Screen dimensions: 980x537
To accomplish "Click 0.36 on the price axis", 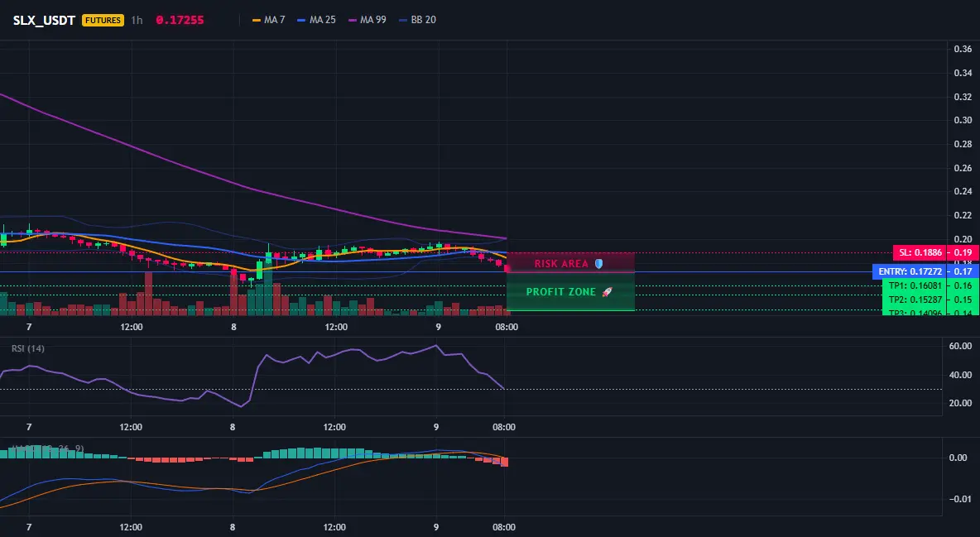I will coord(963,49).
